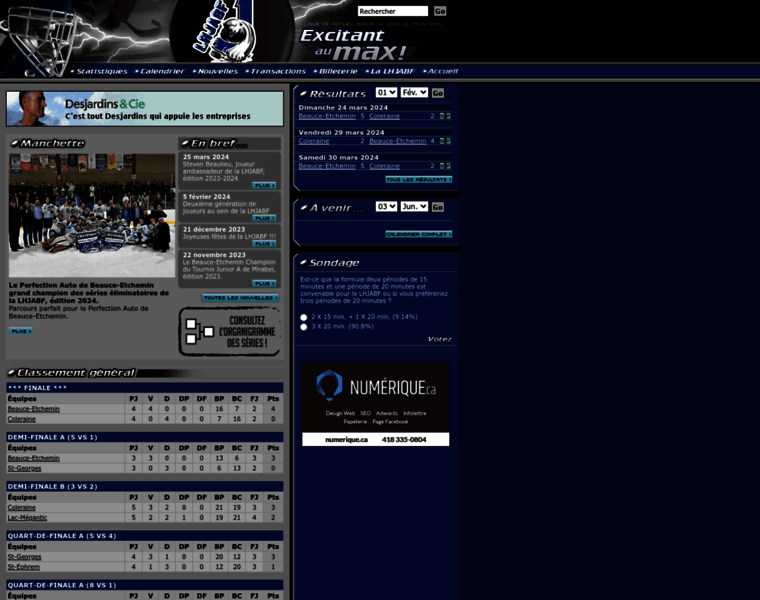Click the Go button in the Résultats panel
The width and height of the screenshot is (760, 600).
438,93
